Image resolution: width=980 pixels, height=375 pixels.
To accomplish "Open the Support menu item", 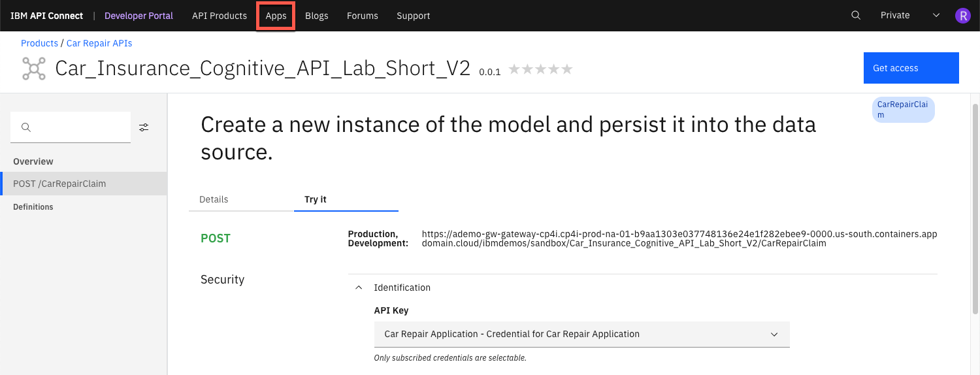I will point(414,16).
